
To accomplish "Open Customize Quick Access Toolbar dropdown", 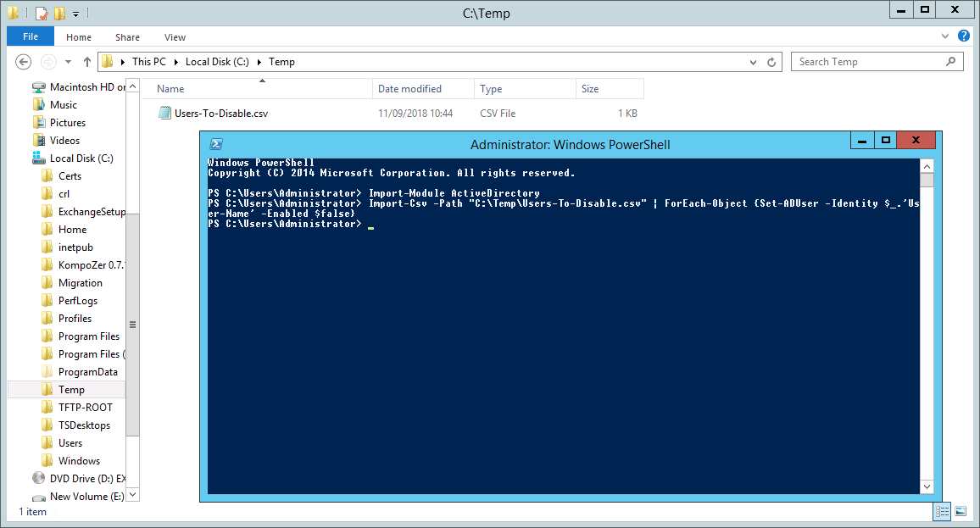I will pyautogui.click(x=75, y=14).
